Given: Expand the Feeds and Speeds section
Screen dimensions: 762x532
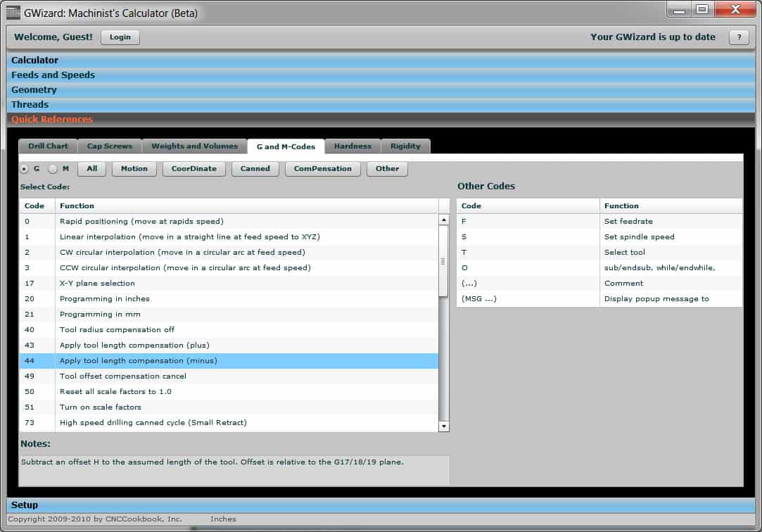Looking at the screenshot, I should [53, 75].
